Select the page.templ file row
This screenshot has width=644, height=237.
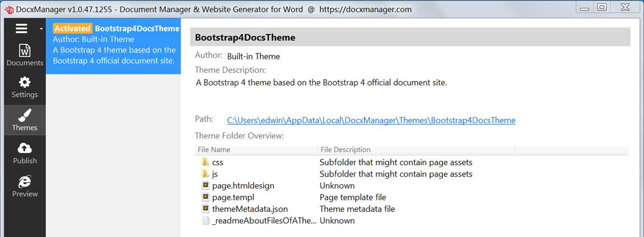411,197
